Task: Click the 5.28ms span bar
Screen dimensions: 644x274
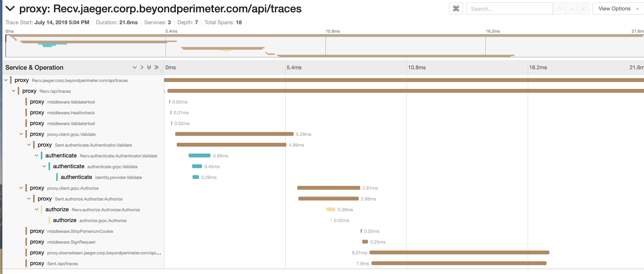Action: pos(234,134)
